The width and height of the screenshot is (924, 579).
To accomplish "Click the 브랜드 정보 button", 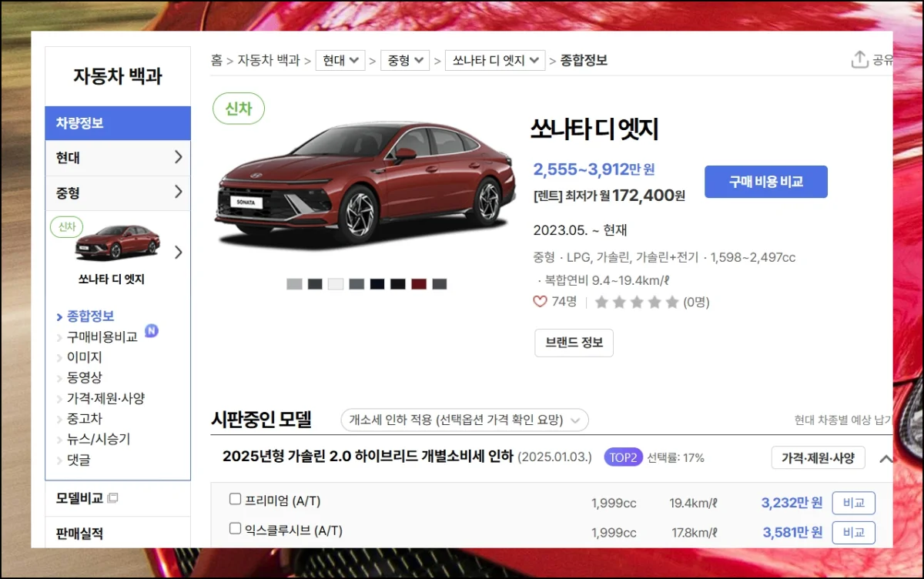I will [x=574, y=343].
